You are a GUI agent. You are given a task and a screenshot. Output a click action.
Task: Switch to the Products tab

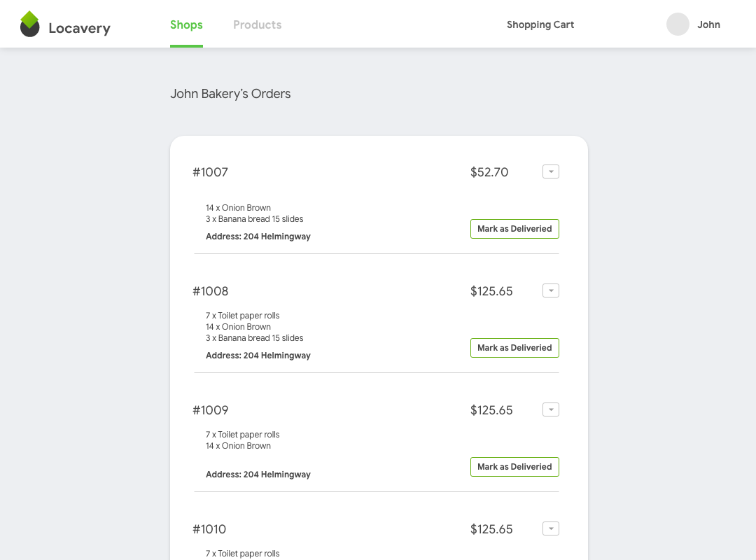[257, 24]
